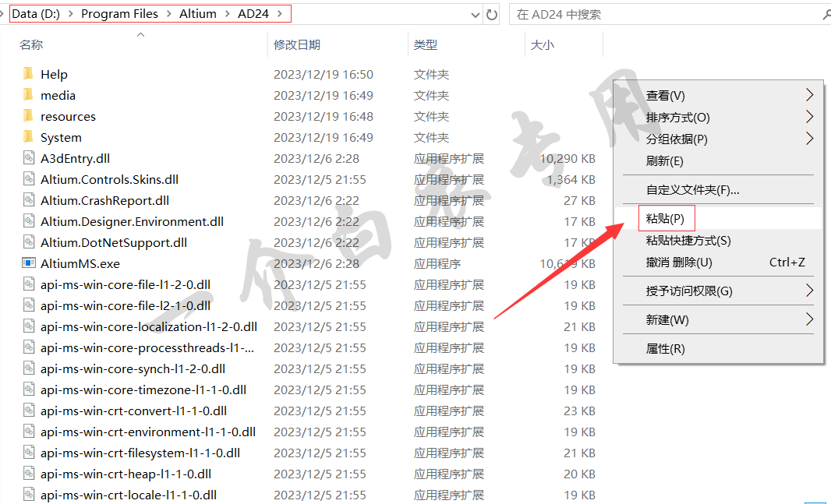Click the api-ms-win-core-synch-l1-2-0.dll file icon
Image resolution: width=831 pixels, height=504 pixels.
click(x=29, y=368)
